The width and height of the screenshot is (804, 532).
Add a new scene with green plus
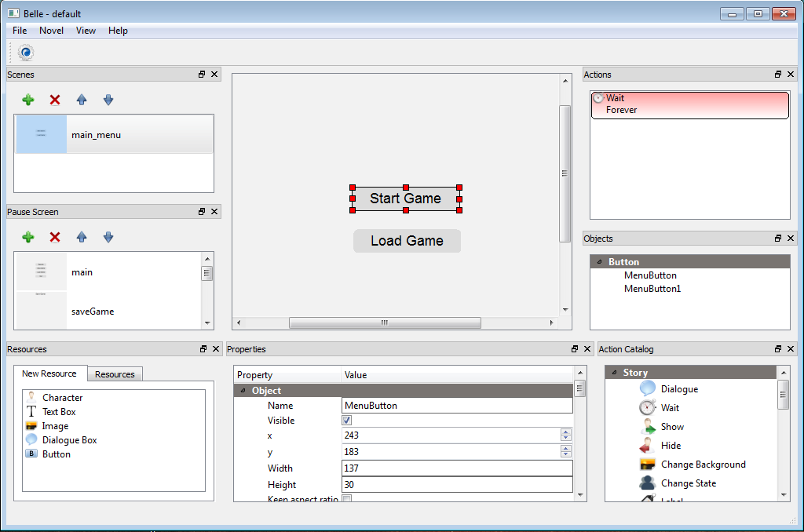28,100
